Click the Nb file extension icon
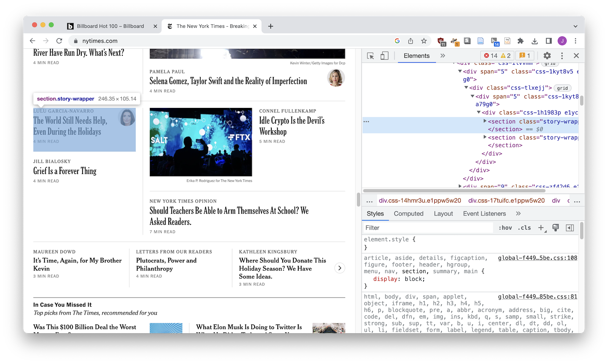Viewport: 608px width, 364px height. pos(507,41)
